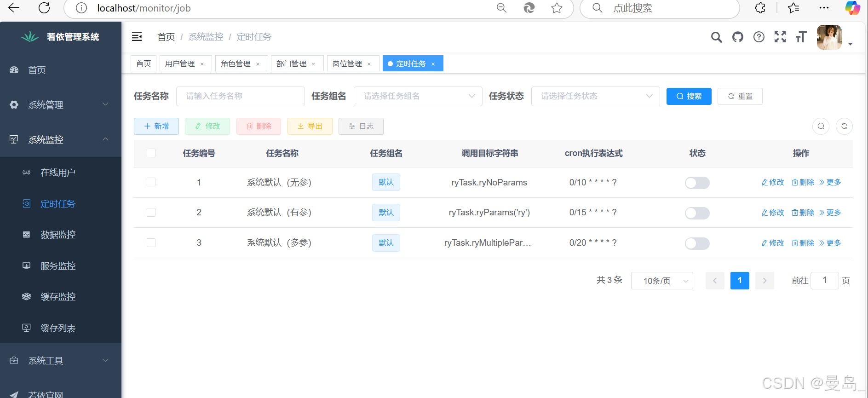Open the 任务状态 dropdown
The image size is (868, 398).
tap(595, 96)
